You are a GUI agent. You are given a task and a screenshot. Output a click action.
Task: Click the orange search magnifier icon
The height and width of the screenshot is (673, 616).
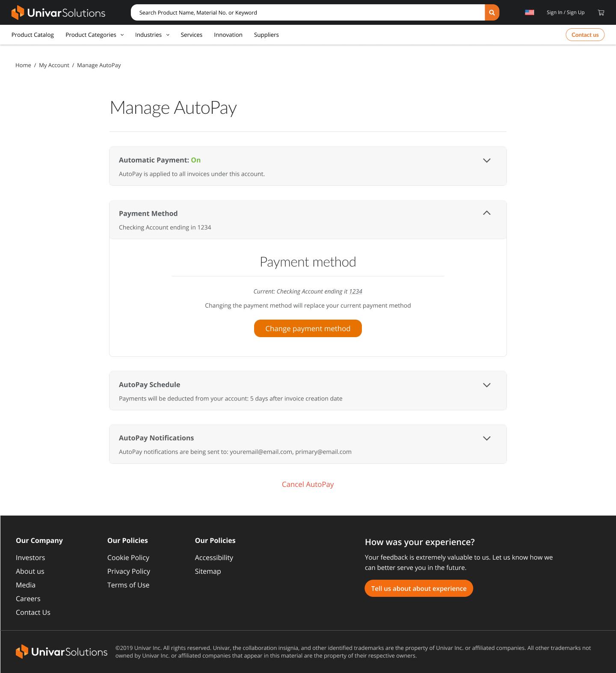point(492,12)
